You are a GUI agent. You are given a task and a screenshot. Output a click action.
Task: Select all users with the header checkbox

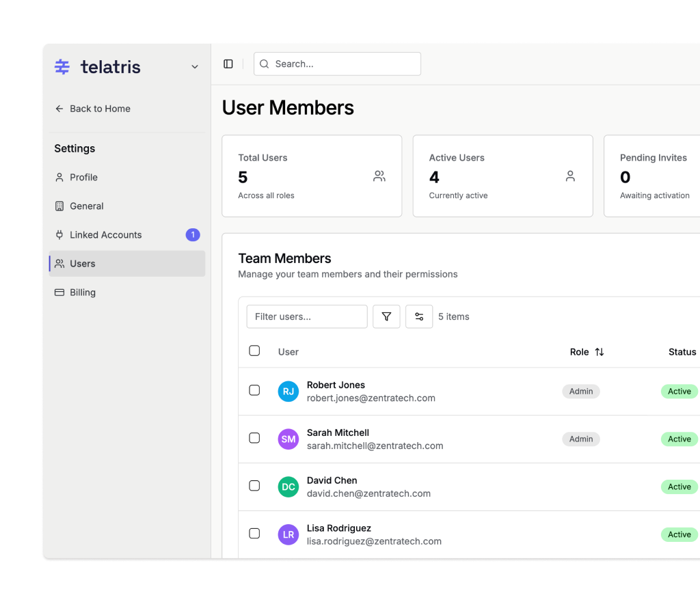[254, 350]
